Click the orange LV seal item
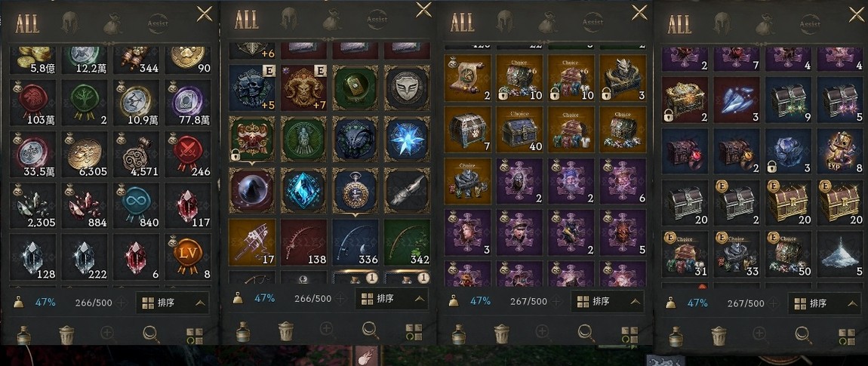Screen dimensions: 868x366 tap(188, 256)
